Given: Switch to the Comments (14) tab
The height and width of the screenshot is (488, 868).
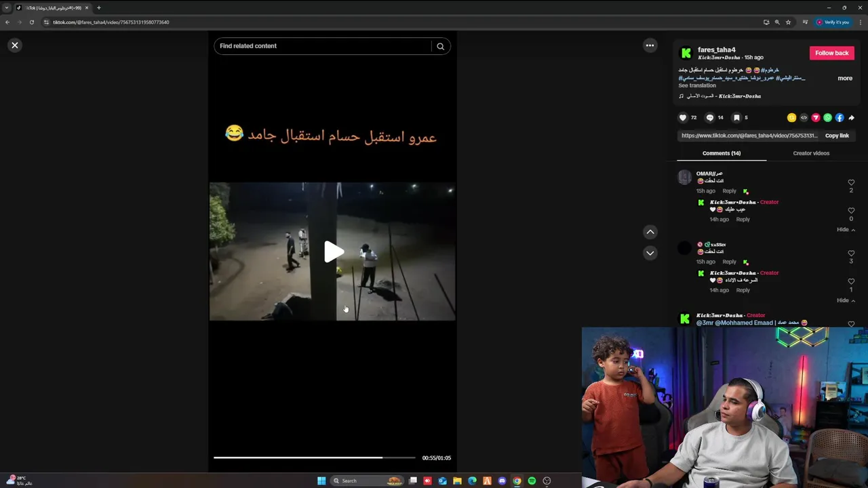Looking at the screenshot, I should (x=722, y=153).
